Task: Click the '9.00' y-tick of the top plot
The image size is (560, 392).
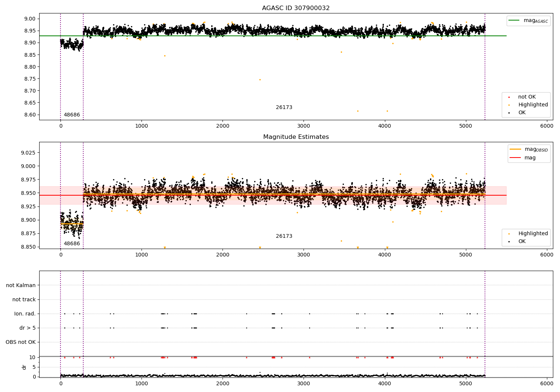Action: coord(30,19)
